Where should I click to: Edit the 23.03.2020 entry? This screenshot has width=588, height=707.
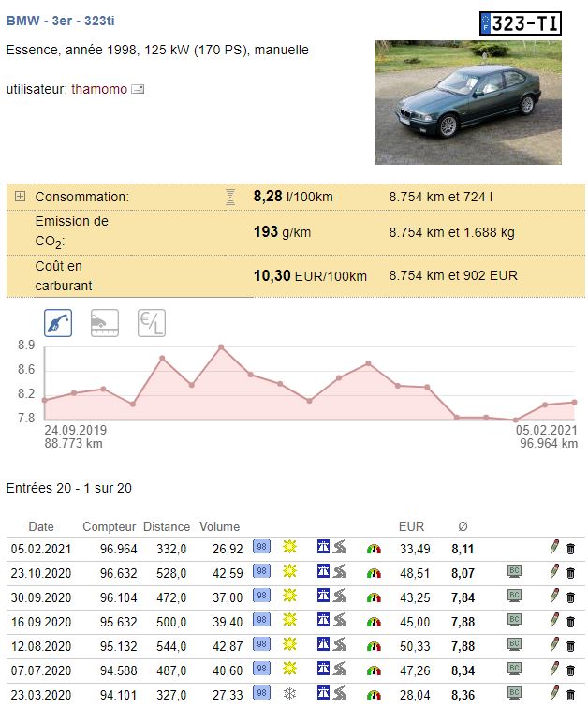[x=554, y=694]
